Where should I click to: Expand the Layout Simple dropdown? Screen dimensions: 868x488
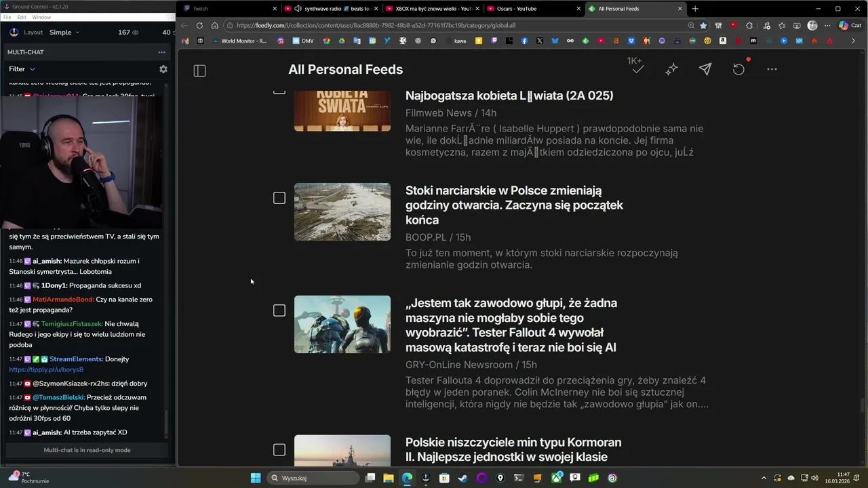pyautogui.click(x=64, y=33)
